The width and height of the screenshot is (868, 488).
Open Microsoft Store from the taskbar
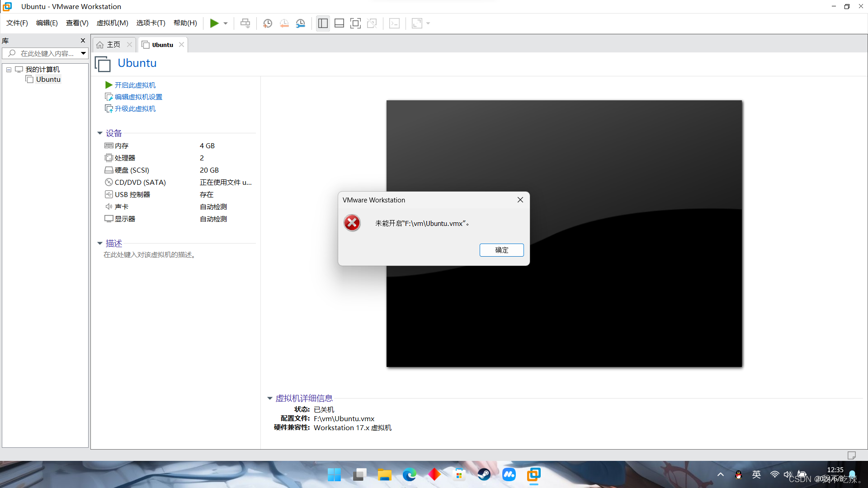coord(459,474)
